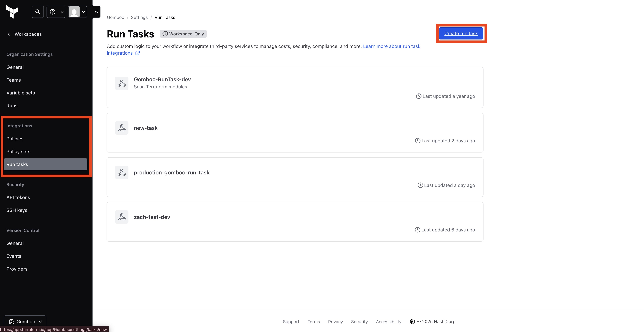
Task: Click the Run Tasks breadcrumb text
Action: coord(165,17)
